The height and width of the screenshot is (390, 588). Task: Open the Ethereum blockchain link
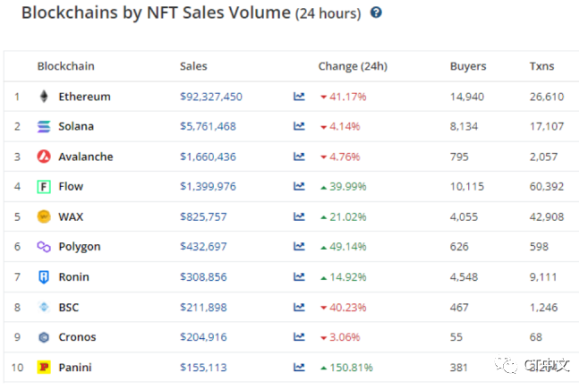coord(84,97)
